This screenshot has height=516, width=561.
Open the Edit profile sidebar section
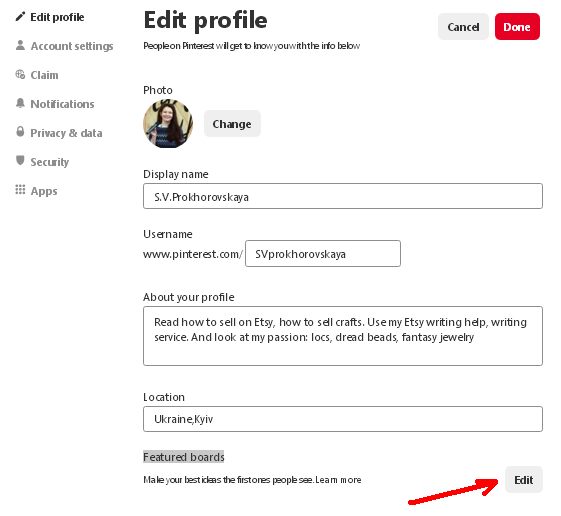pos(57,17)
